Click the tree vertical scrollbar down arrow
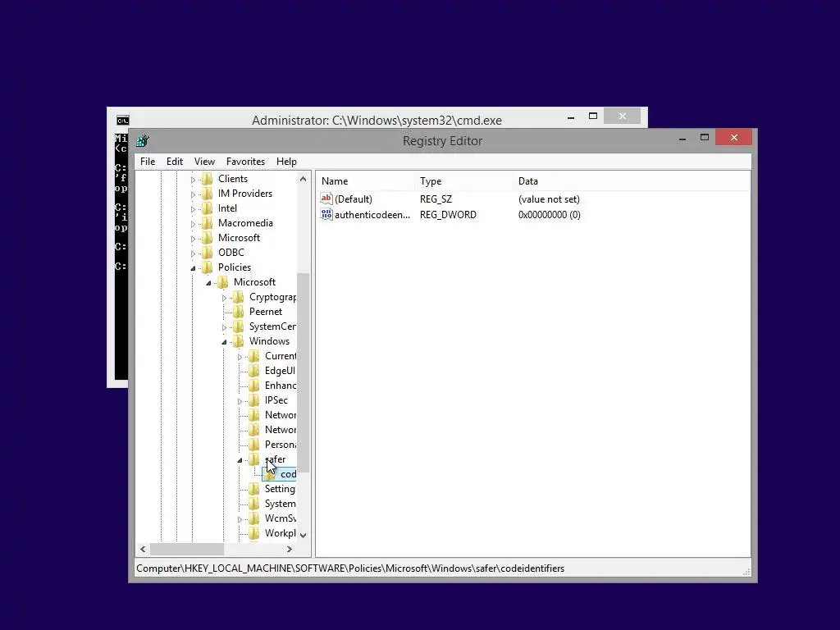The width and height of the screenshot is (840, 630). pos(304,535)
